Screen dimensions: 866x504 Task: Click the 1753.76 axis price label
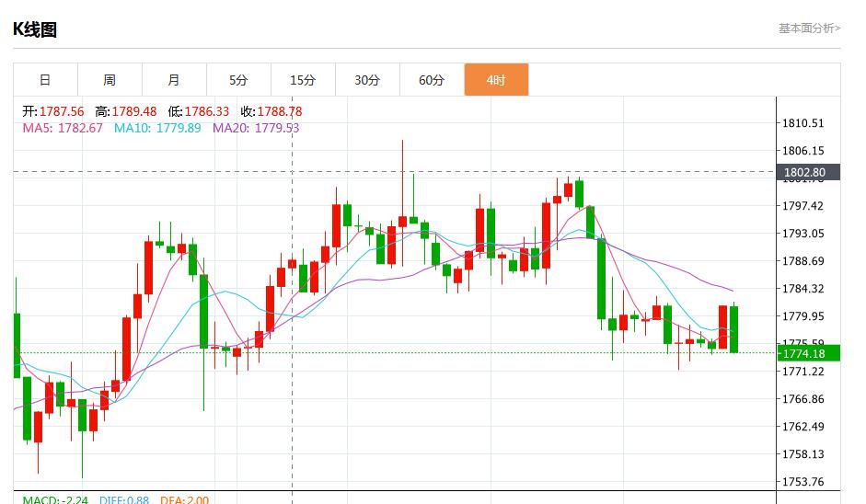coord(803,482)
